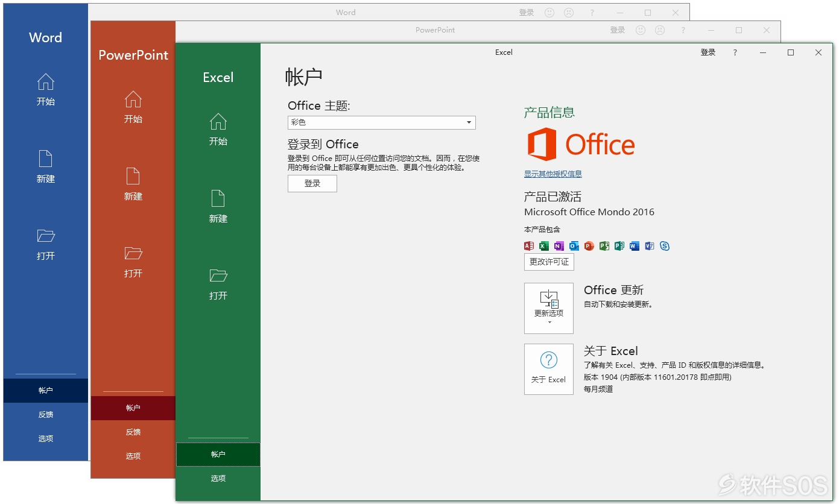Image resolution: width=839 pixels, height=504 pixels.
Task: Select 打开 in Word sidebar
Action: coord(46,244)
